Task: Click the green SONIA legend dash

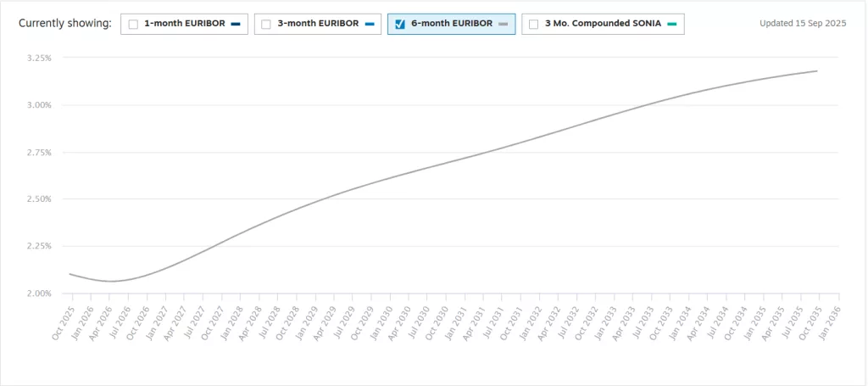Action: point(671,25)
